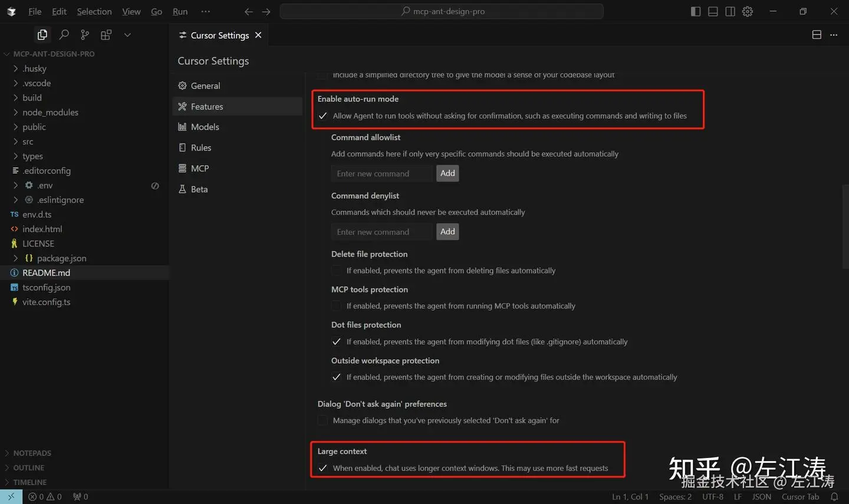This screenshot has width=849, height=504.
Task: Toggle the secondary sidebar layout icon
Action: tap(730, 12)
